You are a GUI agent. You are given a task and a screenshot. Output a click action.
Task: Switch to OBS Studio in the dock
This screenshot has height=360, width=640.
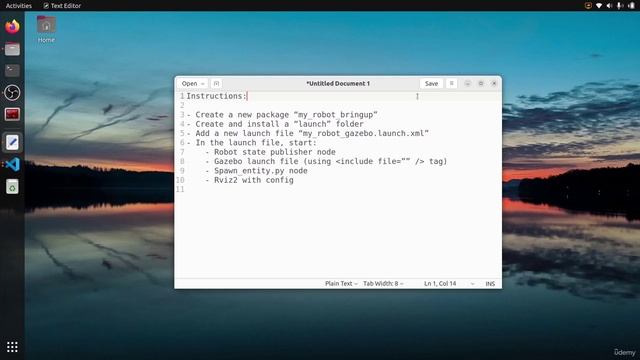pyautogui.click(x=12, y=93)
